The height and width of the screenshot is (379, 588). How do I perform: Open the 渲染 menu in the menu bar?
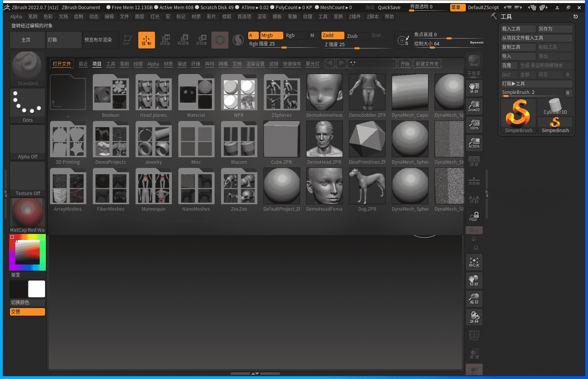click(x=262, y=16)
